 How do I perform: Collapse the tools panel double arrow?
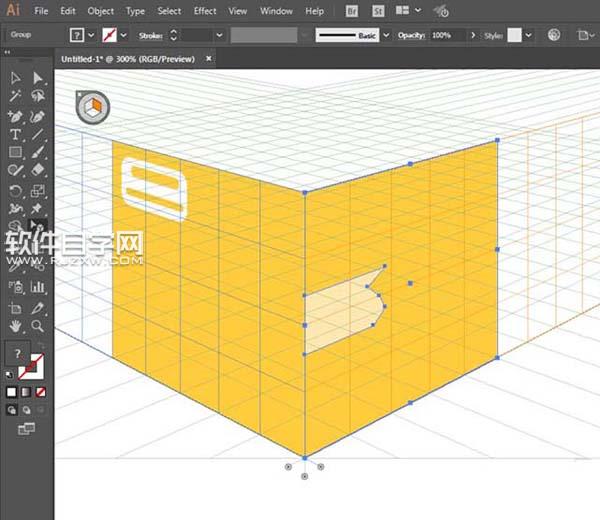pos(7,52)
